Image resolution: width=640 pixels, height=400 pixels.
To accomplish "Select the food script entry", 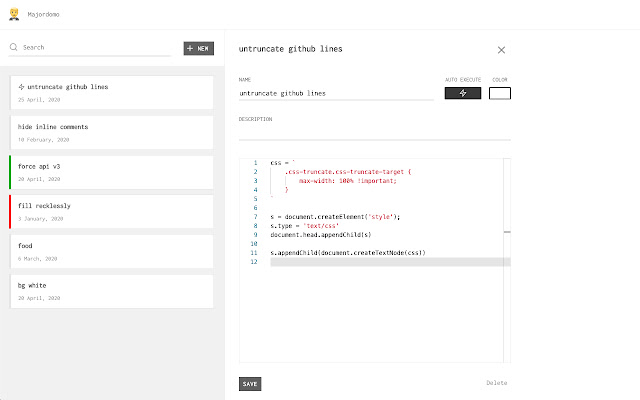I will (110, 249).
